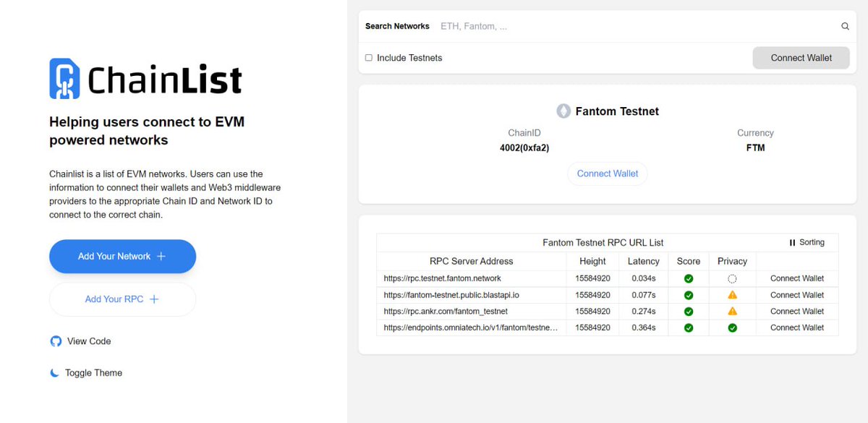The height and width of the screenshot is (423, 868).
Task: Click score checkmark for omniatech.io row
Action: coord(689,328)
